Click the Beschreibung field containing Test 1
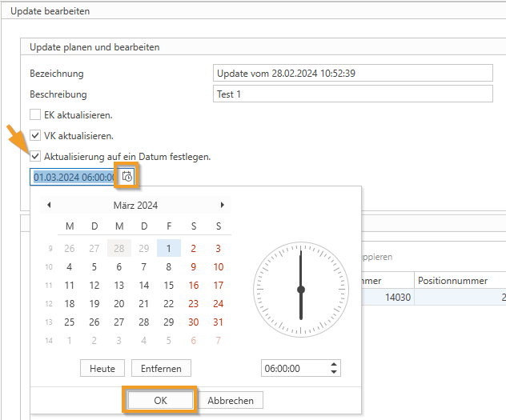 pos(352,94)
